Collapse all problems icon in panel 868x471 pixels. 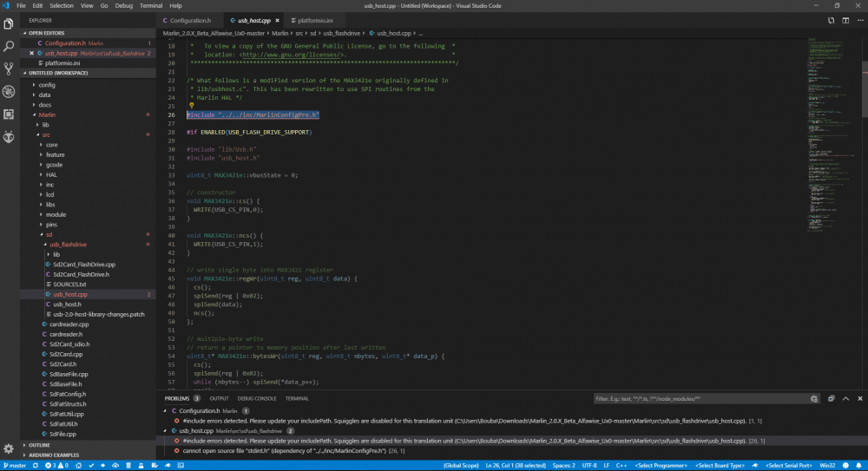tap(831, 398)
